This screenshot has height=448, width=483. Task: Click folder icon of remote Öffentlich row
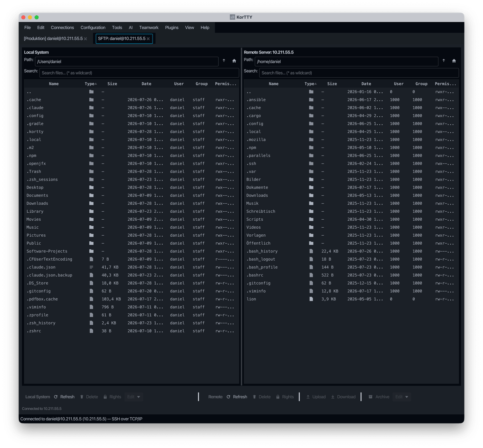pos(311,243)
